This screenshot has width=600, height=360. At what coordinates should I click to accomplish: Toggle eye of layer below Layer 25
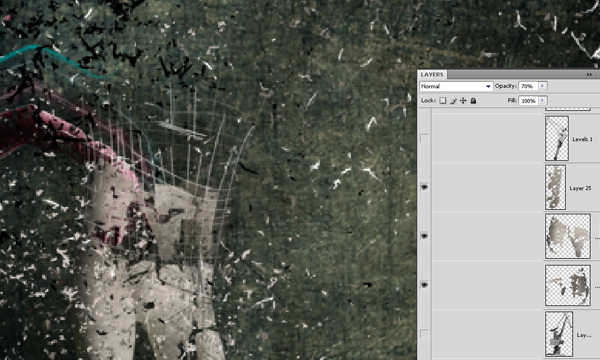point(424,236)
